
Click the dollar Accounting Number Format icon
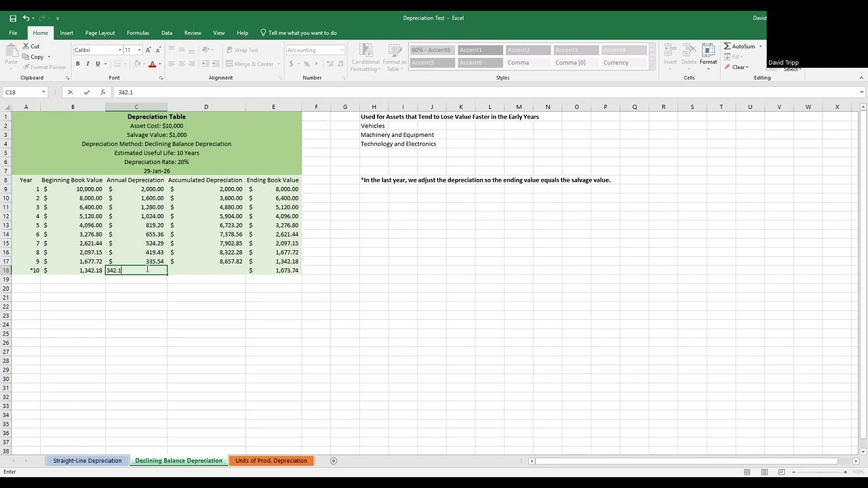point(292,64)
